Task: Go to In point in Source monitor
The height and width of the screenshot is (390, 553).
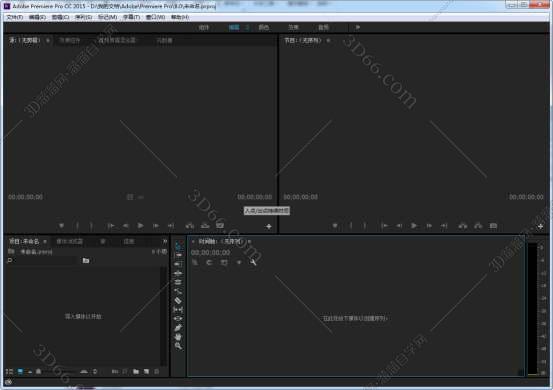Action: pos(111,226)
